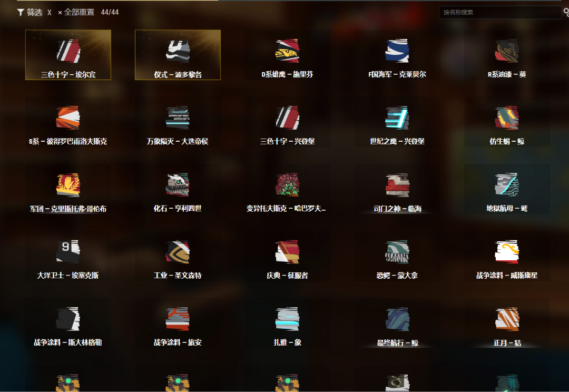Choose the 战争涂料 – 旅安 camouflage
The image size is (569, 392).
(178, 324)
